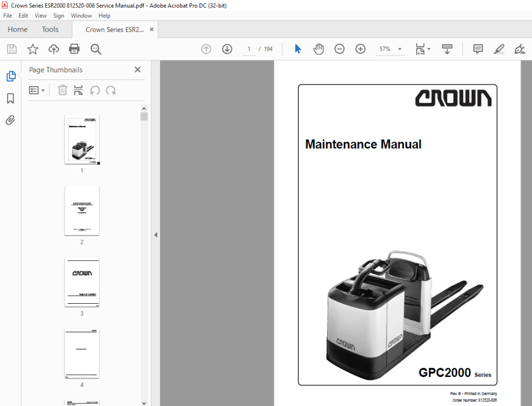The width and height of the screenshot is (532, 406).
Task: Select the Crown Series ESR2... document tab
Action: point(115,30)
